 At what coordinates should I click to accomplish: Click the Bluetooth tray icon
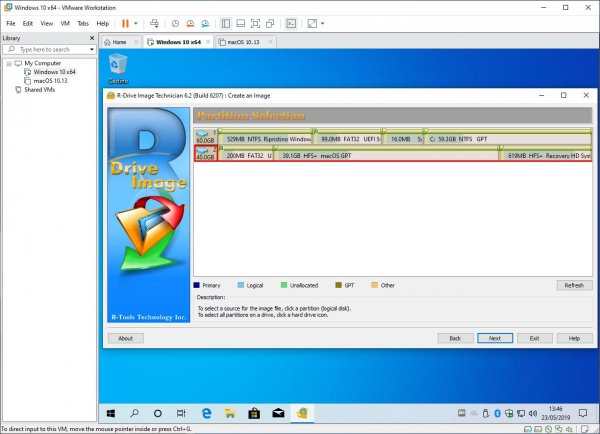tap(497, 413)
